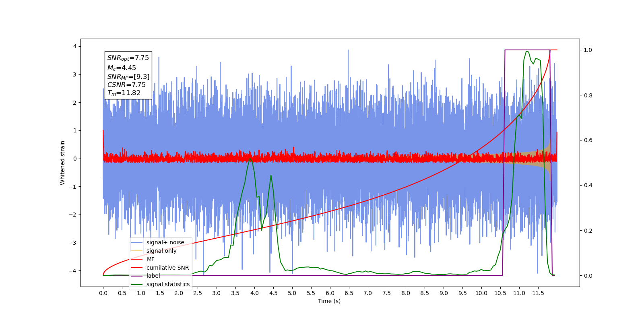Click the 8.5 time axis tick label
644x322 pixels.
[425, 293]
